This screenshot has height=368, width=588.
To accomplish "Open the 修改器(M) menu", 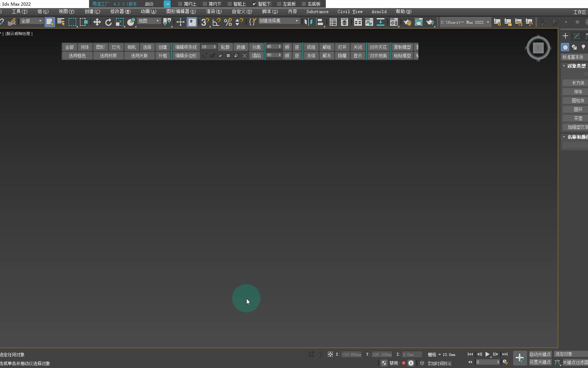I will tap(120, 12).
